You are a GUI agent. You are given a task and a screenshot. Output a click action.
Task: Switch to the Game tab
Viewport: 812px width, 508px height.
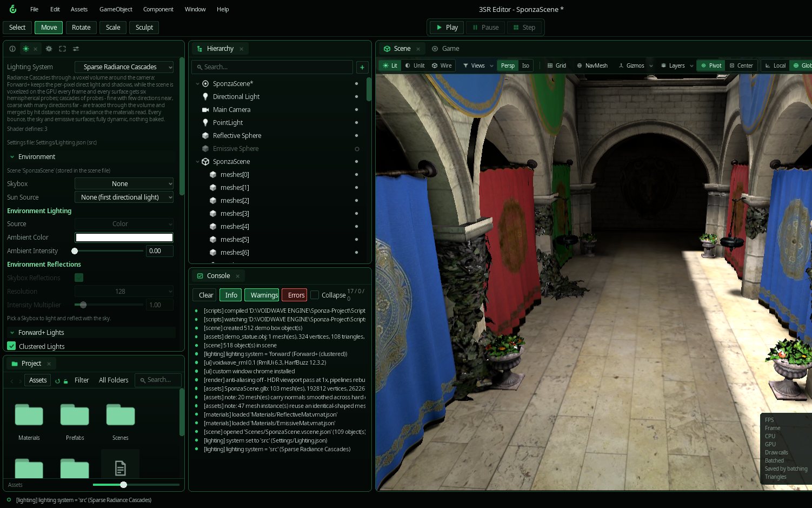click(445, 49)
